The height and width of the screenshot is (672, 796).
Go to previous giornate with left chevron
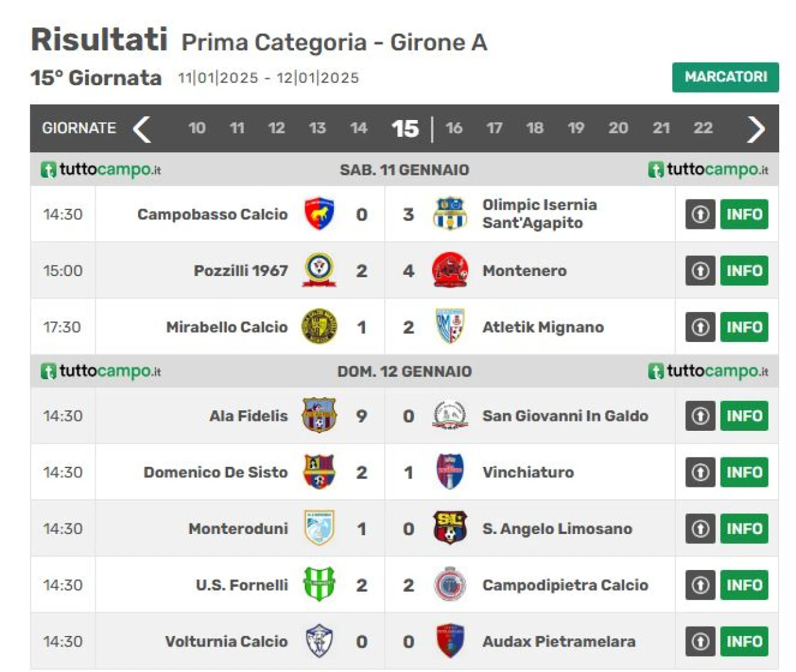click(x=142, y=129)
